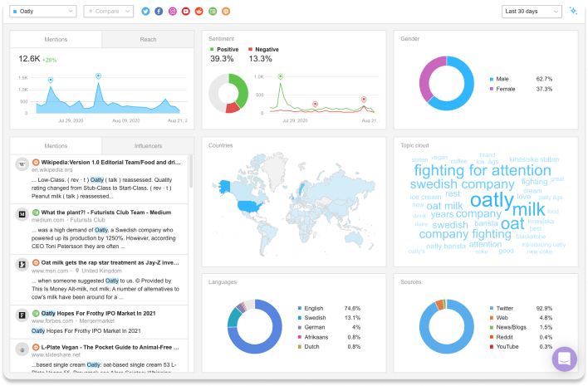Click 'oat milk' in topic cloud
The width and height of the screenshot is (588, 386).
[444, 206]
